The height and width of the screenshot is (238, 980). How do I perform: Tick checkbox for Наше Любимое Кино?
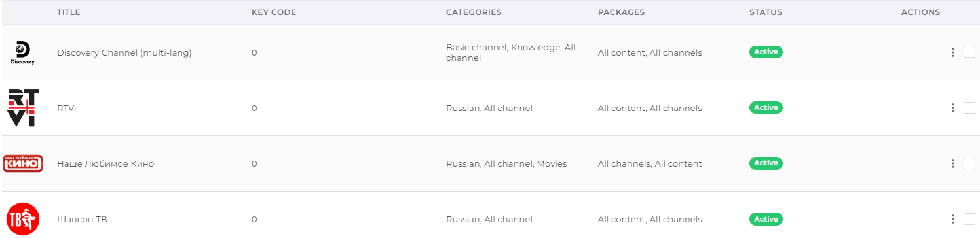[x=970, y=163]
